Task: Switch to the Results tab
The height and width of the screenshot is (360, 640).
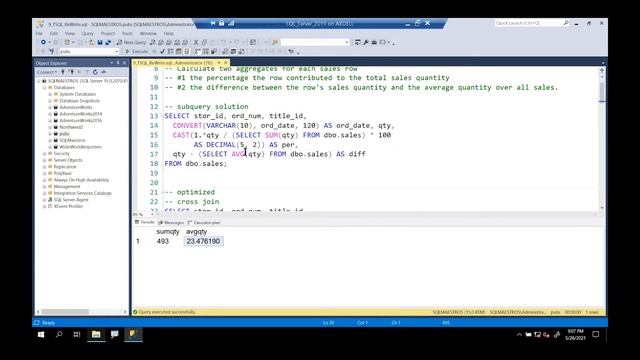Action: [x=145, y=222]
